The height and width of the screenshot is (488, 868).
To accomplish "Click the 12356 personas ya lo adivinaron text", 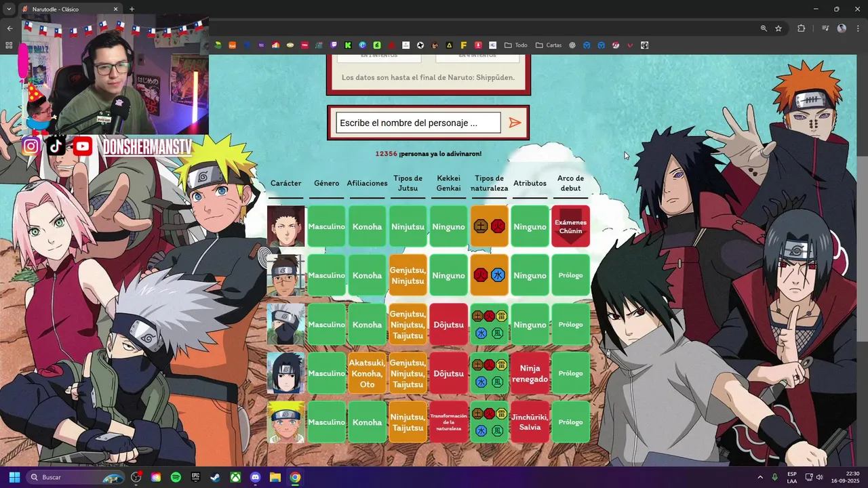I will coord(429,154).
